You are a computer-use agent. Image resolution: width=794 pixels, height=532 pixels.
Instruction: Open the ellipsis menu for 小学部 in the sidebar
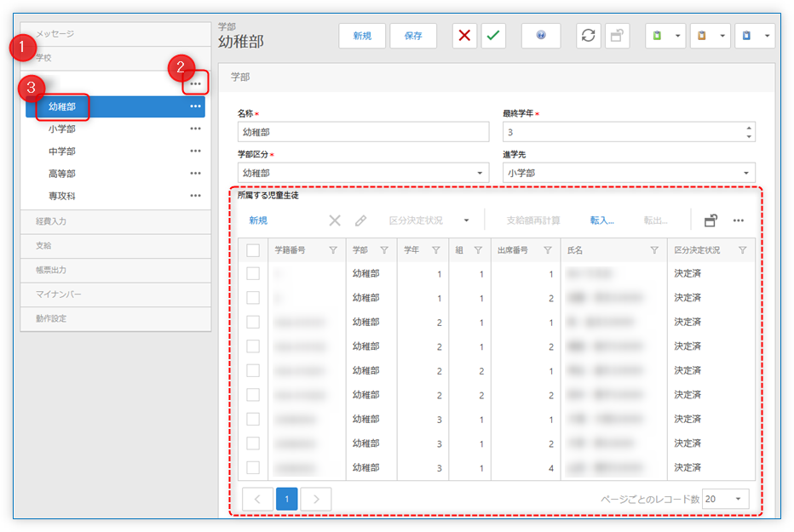pos(195,129)
